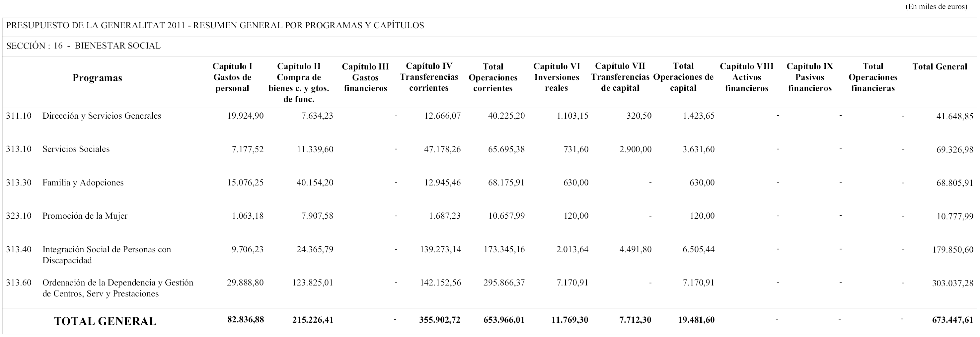Select the Total General column header
Image resolution: width=980 pixels, height=337 pixels.
tap(939, 67)
